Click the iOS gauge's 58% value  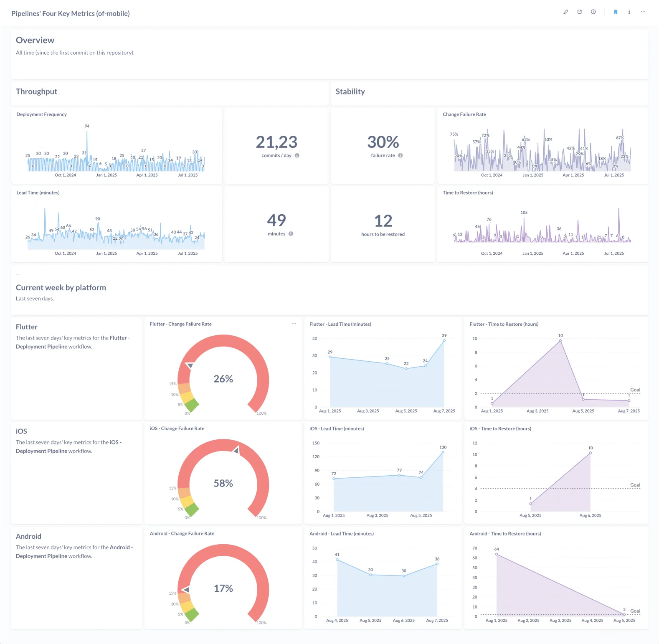(223, 483)
